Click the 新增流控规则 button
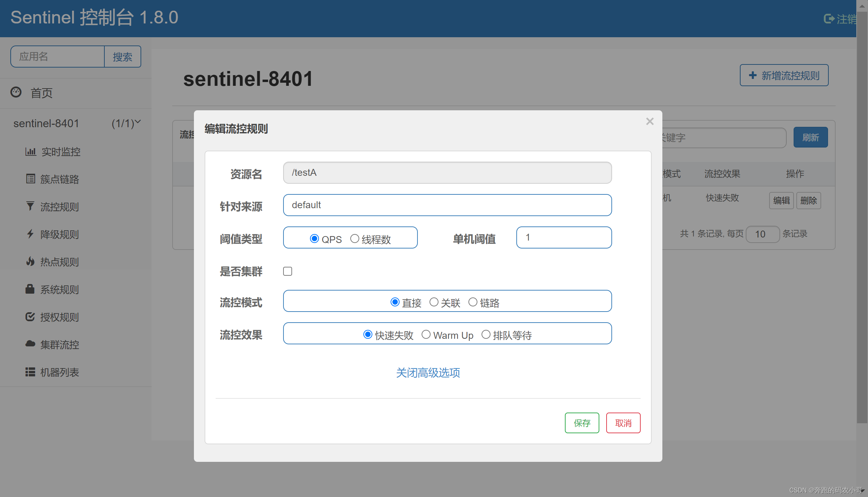This screenshot has width=868, height=497. point(784,75)
